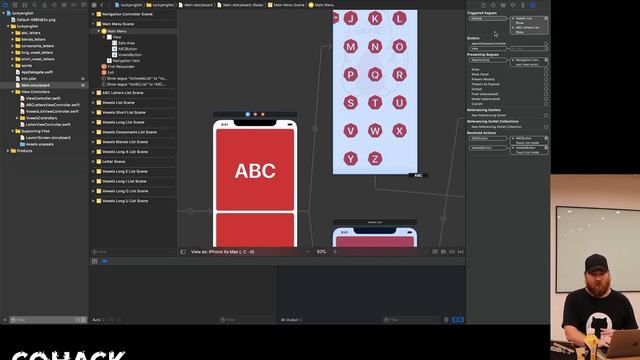Click the Main Menu Scene jump bar segment

[286, 5]
